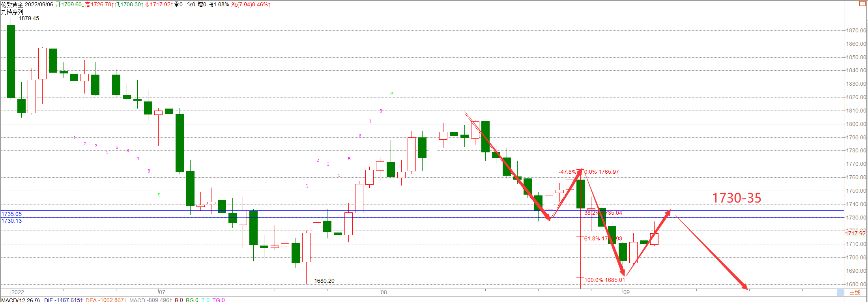Viewport: 868px width, 302px height.
Task: Select the 1730-35 text annotation
Action: point(737,198)
